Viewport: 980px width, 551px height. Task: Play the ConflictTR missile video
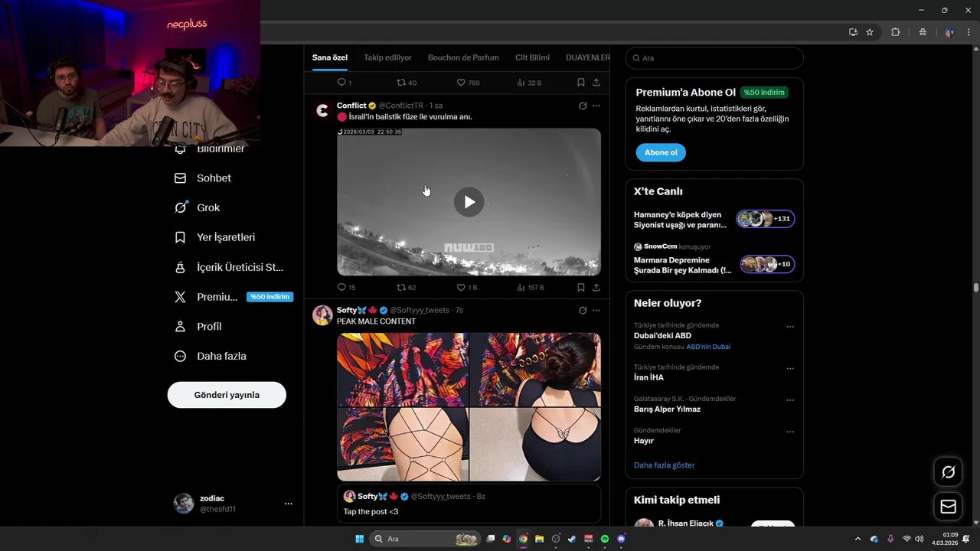click(x=469, y=202)
